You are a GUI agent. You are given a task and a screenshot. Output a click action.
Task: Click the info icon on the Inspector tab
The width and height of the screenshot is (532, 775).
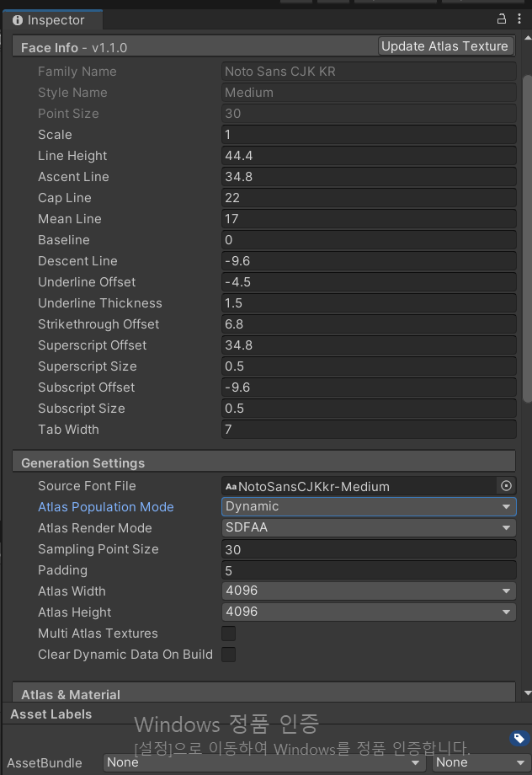pos(17,19)
